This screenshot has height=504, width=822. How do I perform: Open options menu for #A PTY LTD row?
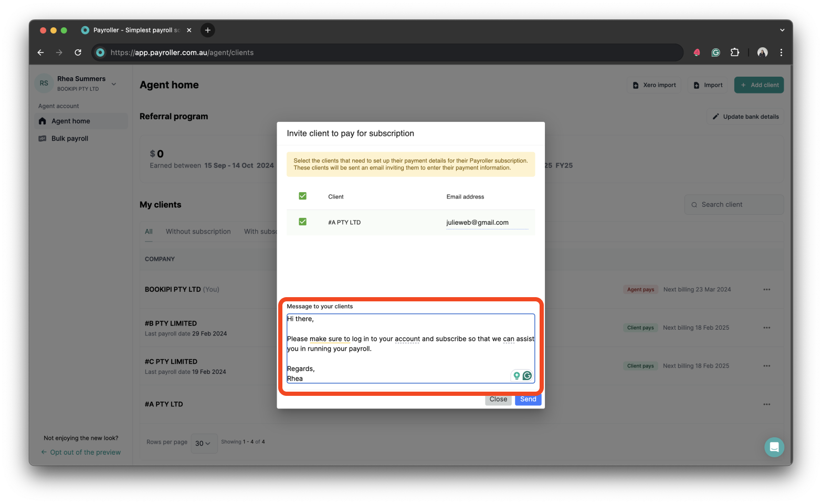pos(767,404)
